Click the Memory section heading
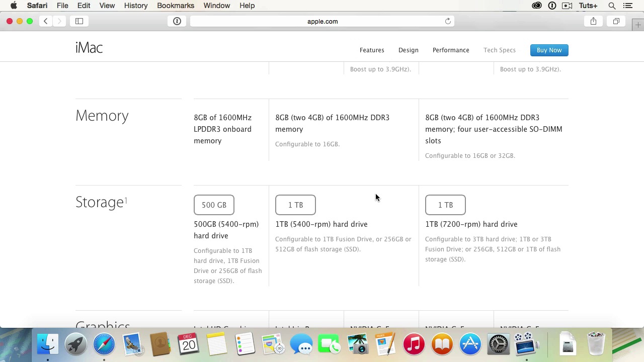This screenshot has width=644, height=362. (102, 116)
